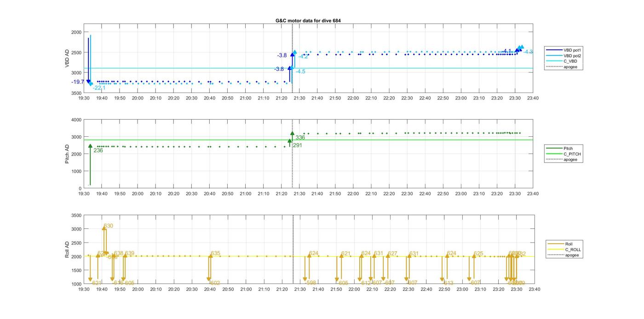Viewport: 644px width, 319px height.
Task: Click the "20:40" time tick under the Pitch plot
Action: (x=209, y=194)
